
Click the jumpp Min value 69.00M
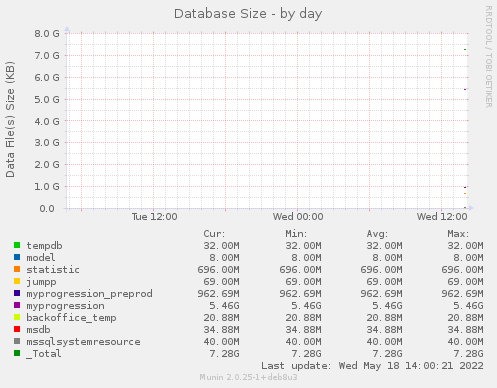[x=303, y=282]
